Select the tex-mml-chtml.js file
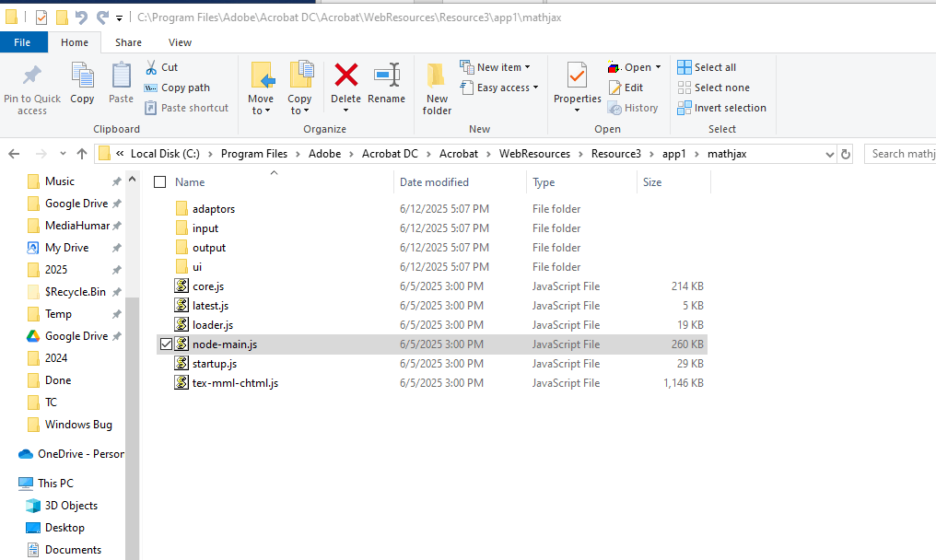 (235, 383)
